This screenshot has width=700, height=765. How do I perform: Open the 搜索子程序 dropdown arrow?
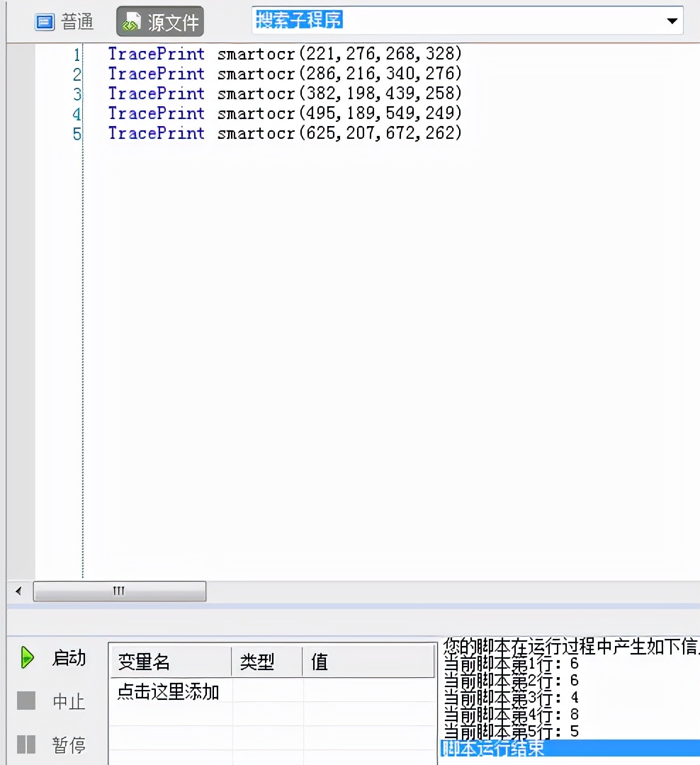(x=672, y=21)
